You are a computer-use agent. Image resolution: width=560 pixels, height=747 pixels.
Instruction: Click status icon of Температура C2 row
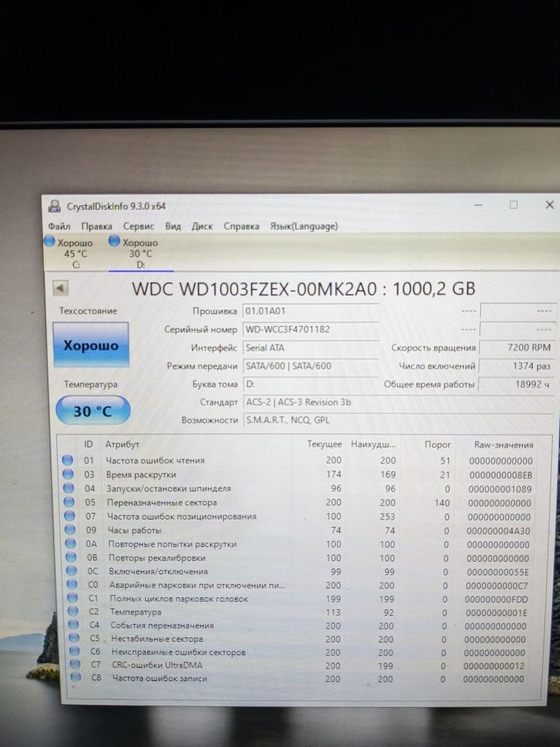pyautogui.click(x=73, y=611)
